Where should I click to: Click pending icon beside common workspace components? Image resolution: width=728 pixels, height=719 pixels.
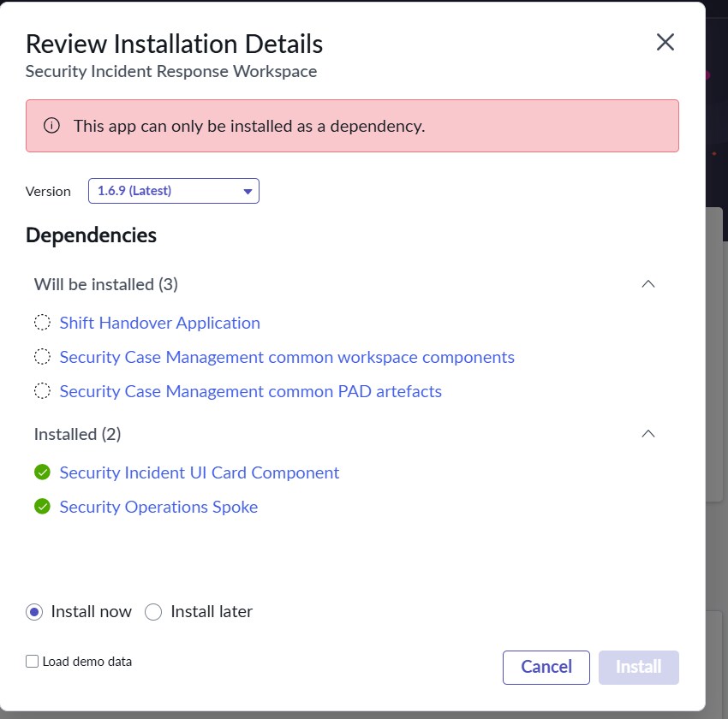(x=42, y=357)
